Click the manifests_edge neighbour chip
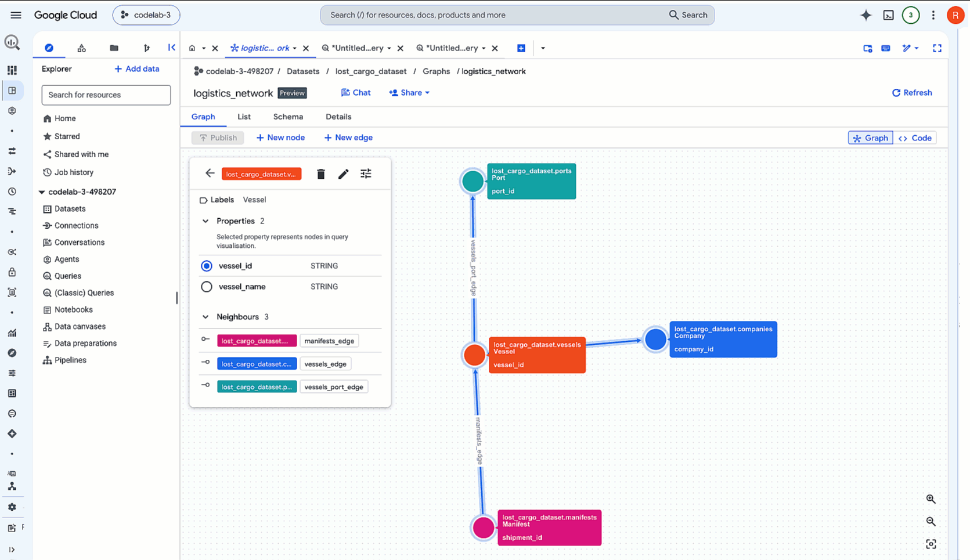This screenshot has width=970, height=560. 329,341
